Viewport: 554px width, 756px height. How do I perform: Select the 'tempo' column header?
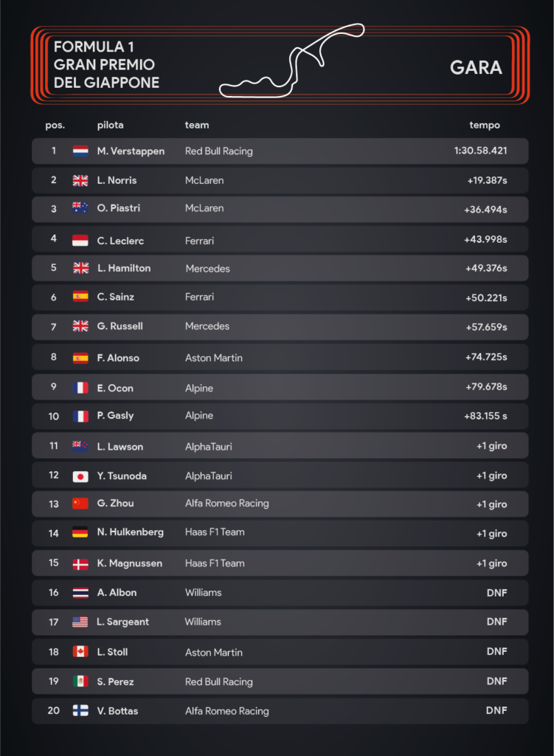coord(485,126)
